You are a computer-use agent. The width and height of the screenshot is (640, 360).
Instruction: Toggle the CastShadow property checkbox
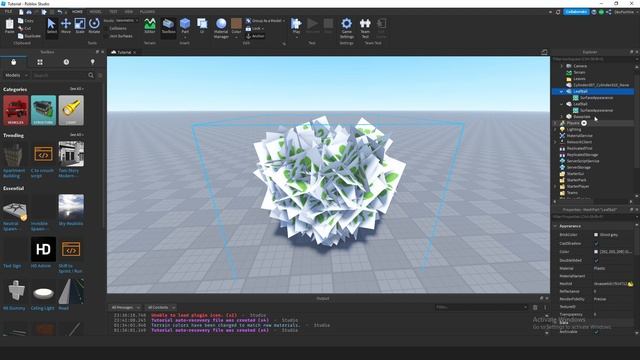(596, 243)
